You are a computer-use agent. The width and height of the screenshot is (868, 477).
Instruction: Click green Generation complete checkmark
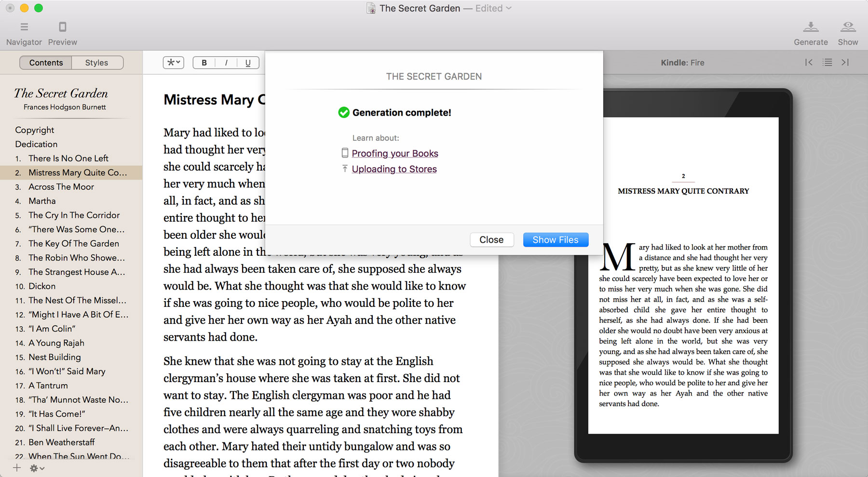(x=343, y=112)
